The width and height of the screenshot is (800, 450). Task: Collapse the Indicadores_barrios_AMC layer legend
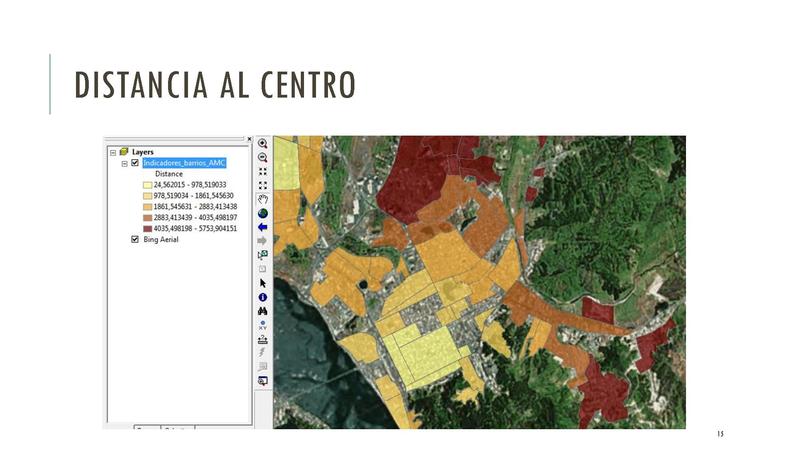pyautogui.click(x=125, y=162)
